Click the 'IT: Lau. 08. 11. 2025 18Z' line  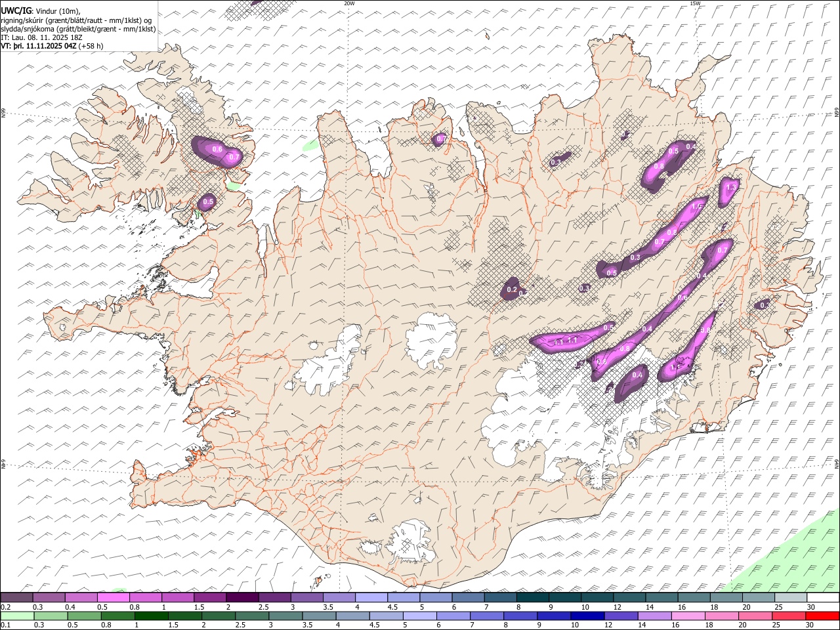tap(41, 37)
